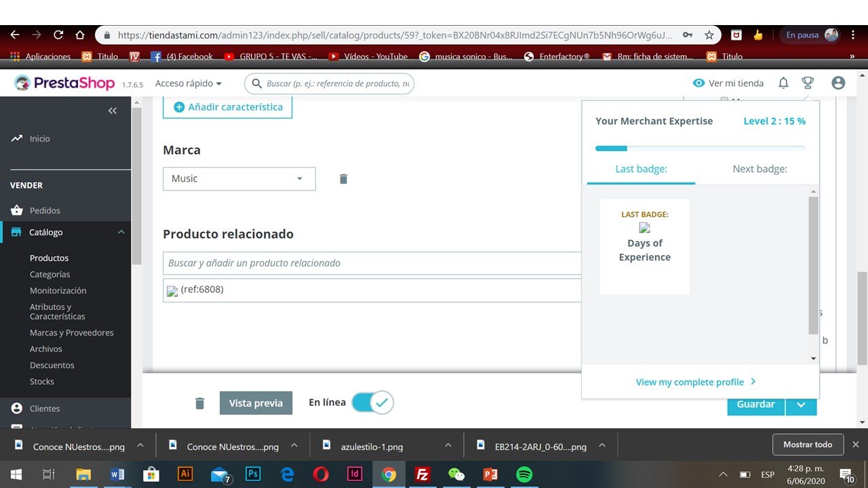This screenshot has height=488, width=868.
Task: Go to Inicio in the sidebar
Action: (x=40, y=138)
